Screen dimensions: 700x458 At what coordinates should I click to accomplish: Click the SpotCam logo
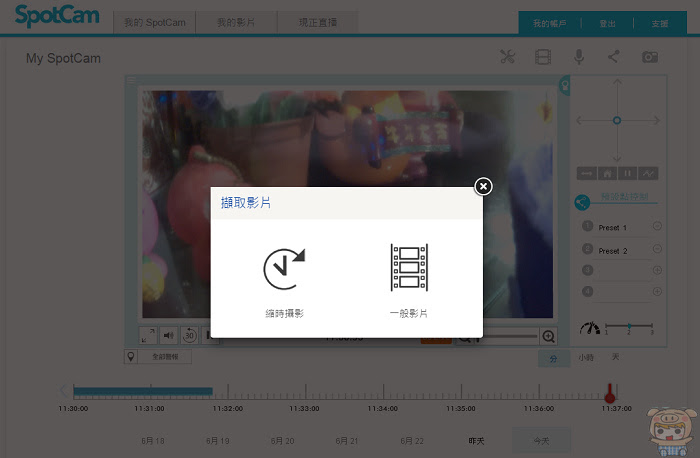pos(57,16)
